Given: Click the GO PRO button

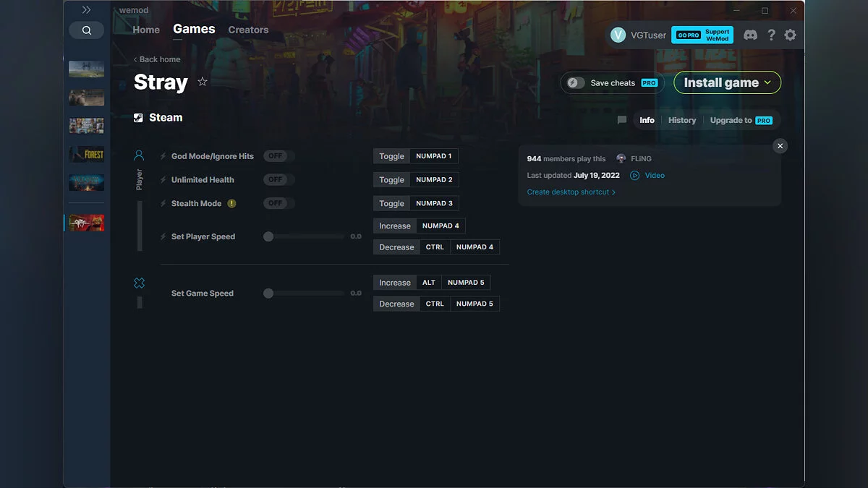Looking at the screenshot, I should (687, 35).
